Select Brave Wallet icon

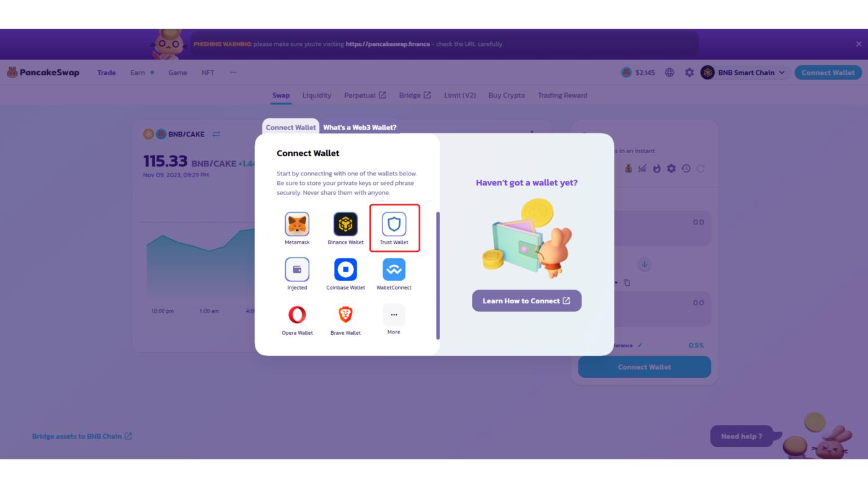tap(345, 314)
